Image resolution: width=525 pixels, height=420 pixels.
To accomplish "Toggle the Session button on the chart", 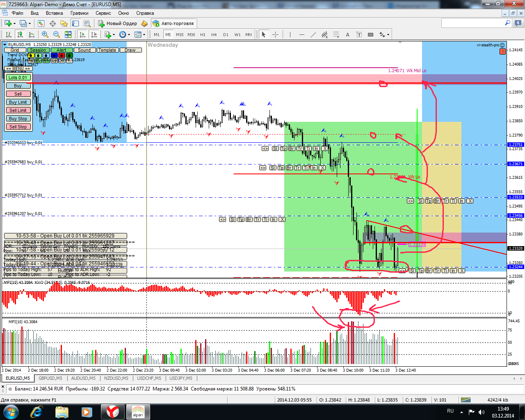I will click(38, 50).
